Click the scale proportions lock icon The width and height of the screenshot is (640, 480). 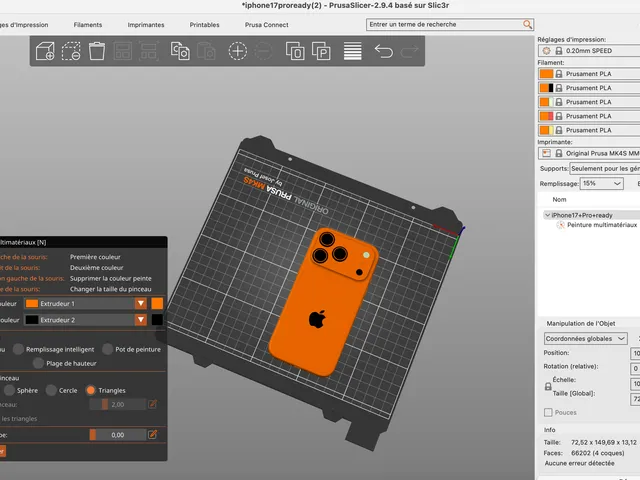(x=548, y=386)
